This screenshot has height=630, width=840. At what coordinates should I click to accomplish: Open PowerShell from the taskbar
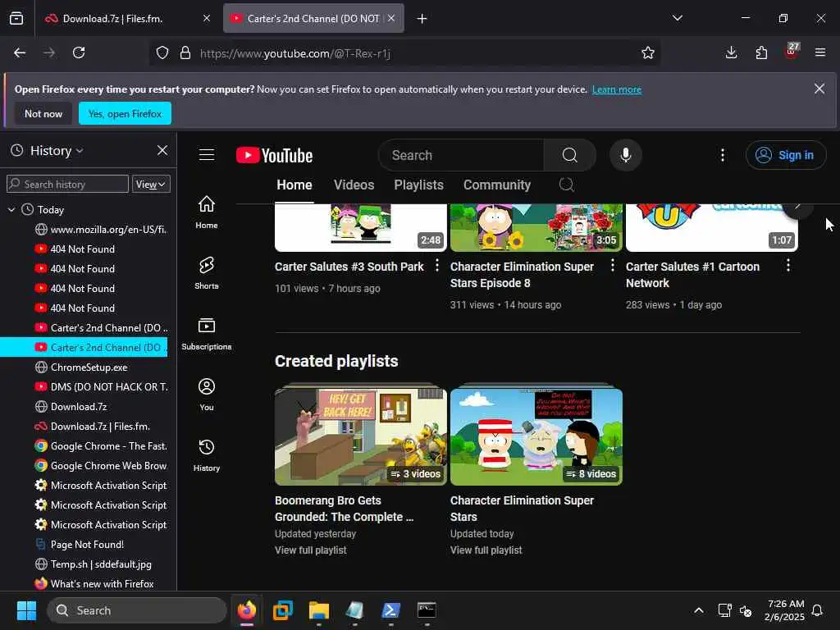click(x=390, y=610)
